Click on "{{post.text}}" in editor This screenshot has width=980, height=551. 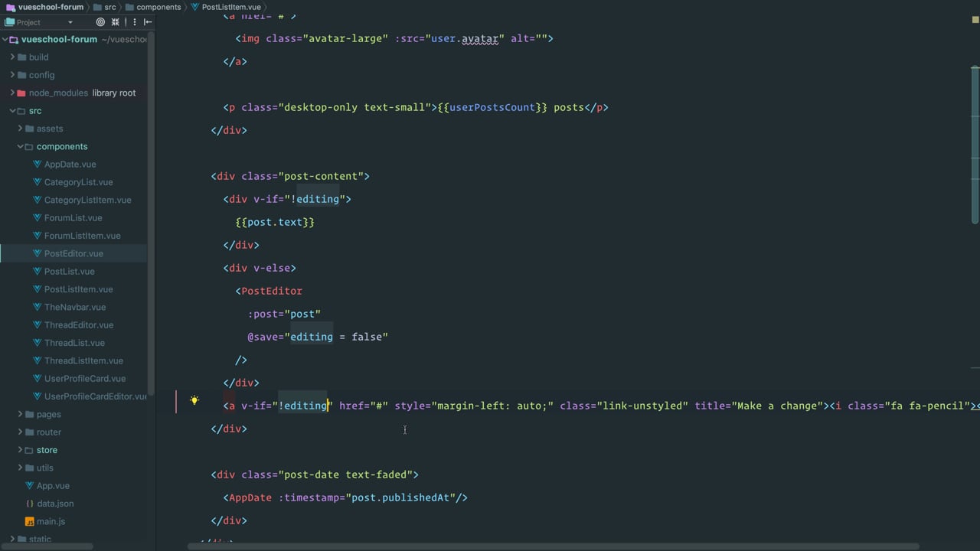tap(275, 222)
